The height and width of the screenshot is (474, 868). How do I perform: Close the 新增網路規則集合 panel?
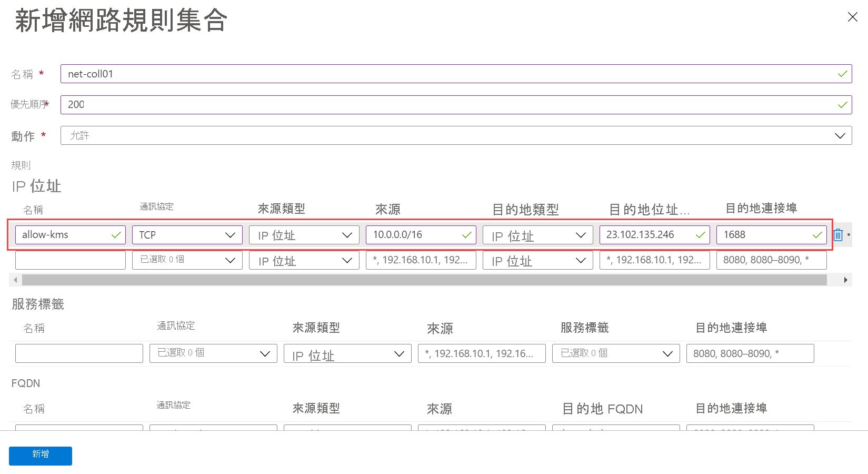pyautogui.click(x=853, y=17)
